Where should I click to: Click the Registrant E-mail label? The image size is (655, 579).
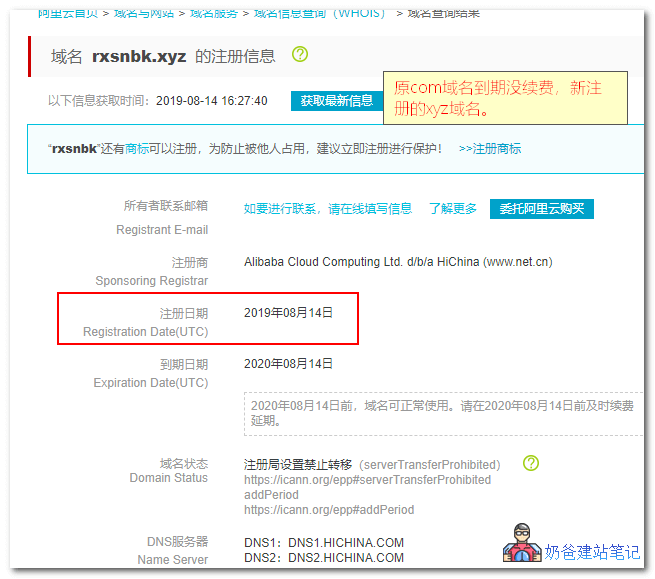tap(162, 230)
